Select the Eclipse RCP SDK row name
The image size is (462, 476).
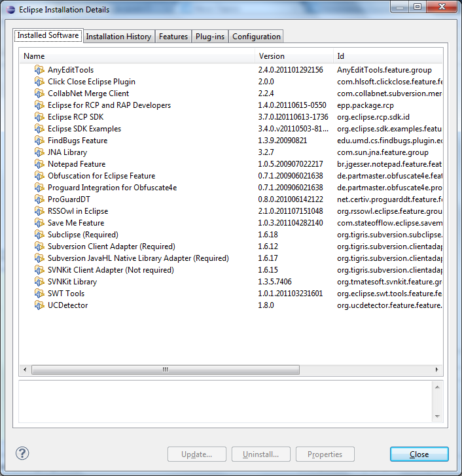(x=75, y=117)
